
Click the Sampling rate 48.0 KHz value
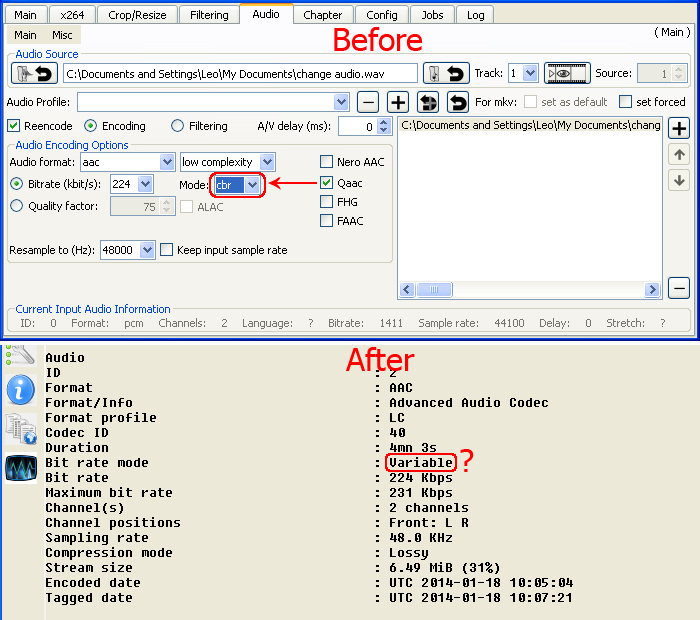tap(421, 538)
